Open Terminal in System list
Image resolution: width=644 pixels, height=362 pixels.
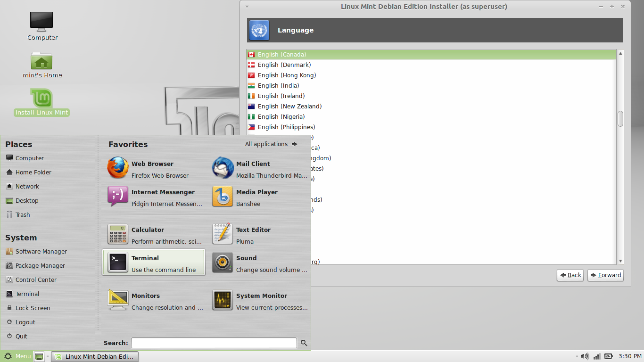click(x=23, y=294)
